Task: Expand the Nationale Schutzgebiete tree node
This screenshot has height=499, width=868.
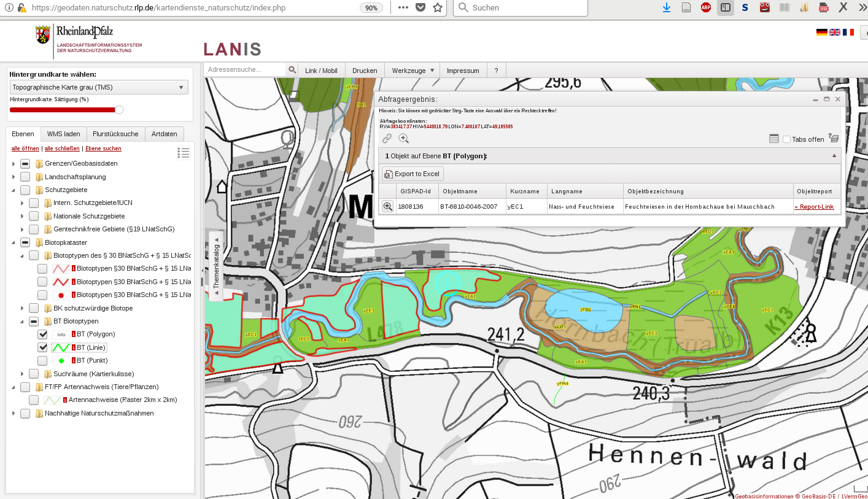Action: tap(22, 216)
